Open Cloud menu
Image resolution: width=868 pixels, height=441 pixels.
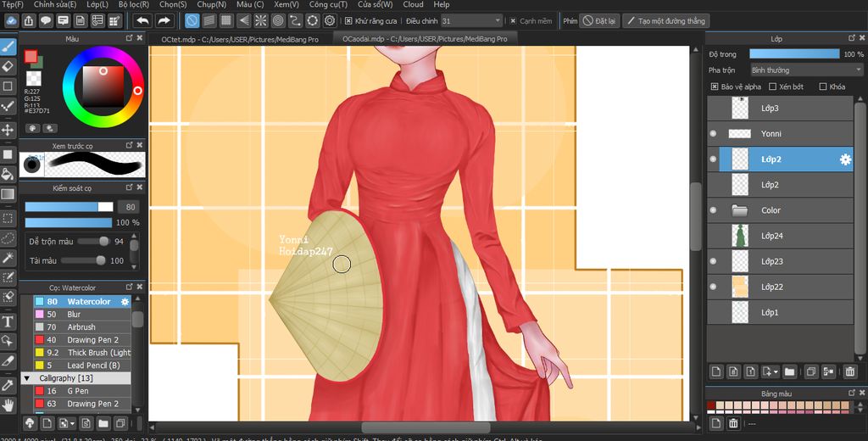(x=413, y=4)
